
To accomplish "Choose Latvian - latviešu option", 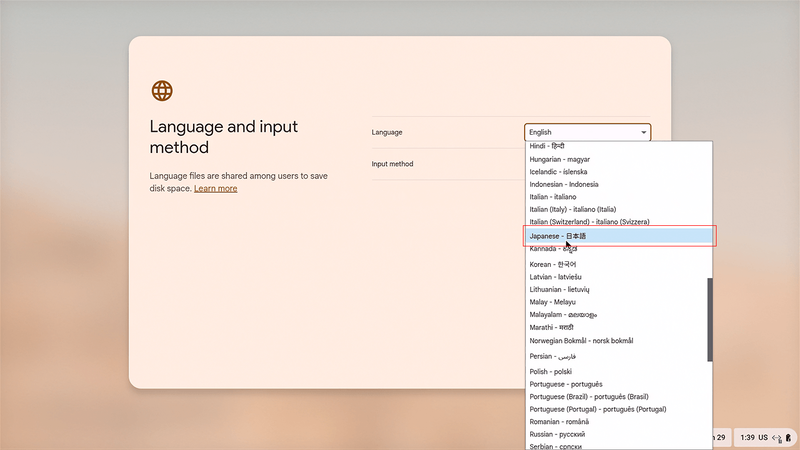I will (618, 277).
